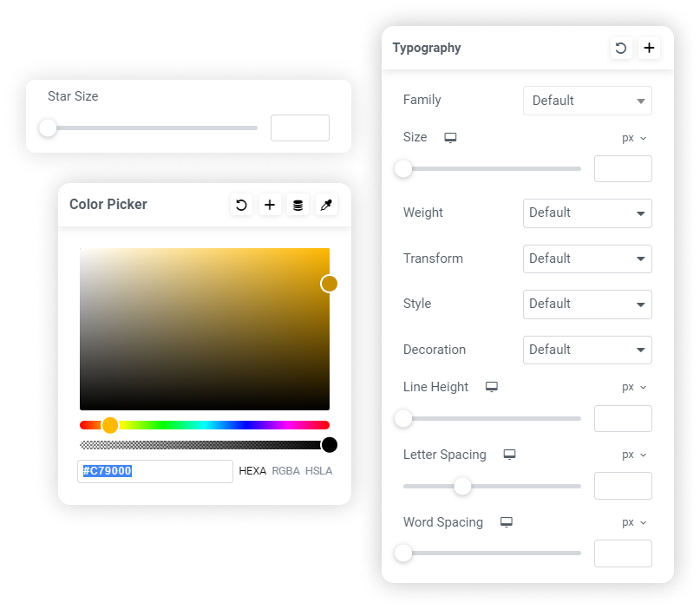The height and width of the screenshot is (609, 700).
Task: Click the Word Spacing slider handle
Action: [x=403, y=553]
